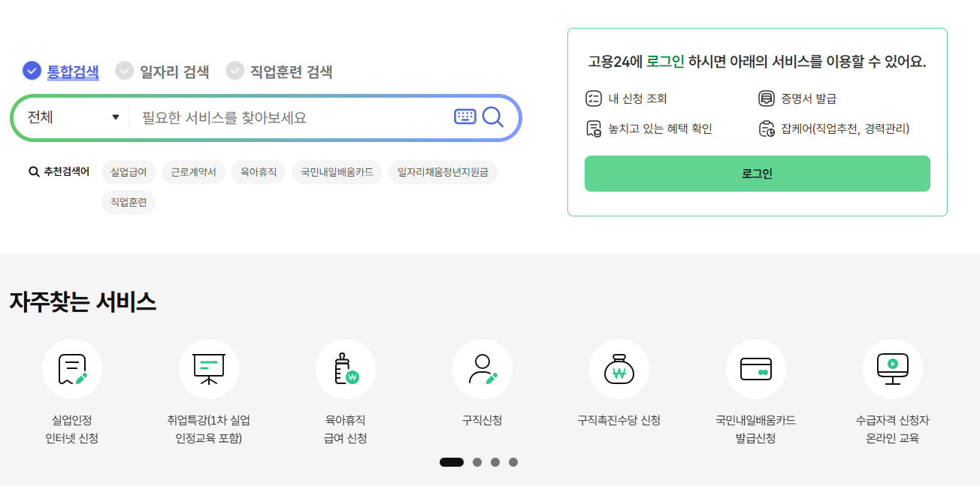
Task: Open the virtual keyboard icon
Action: click(x=464, y=117)
